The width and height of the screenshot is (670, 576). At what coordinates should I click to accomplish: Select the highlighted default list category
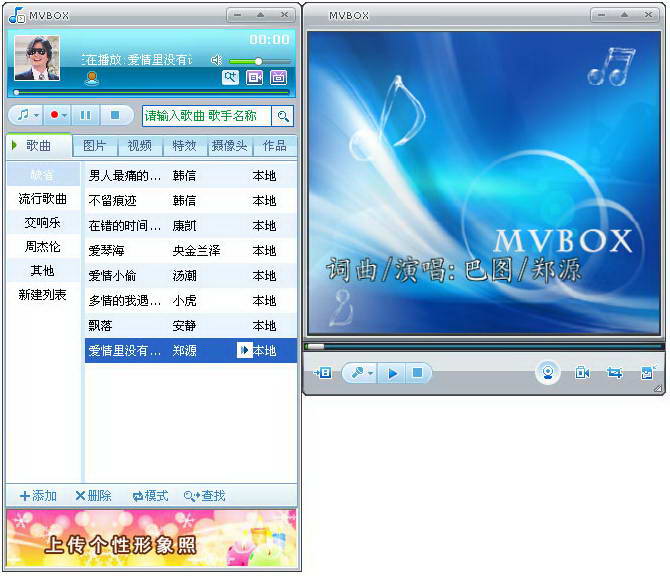coord(43,174)
